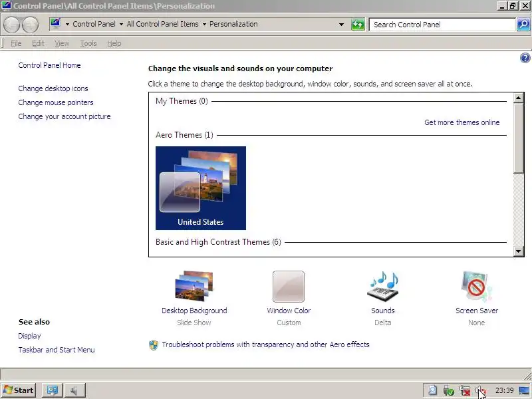
Task: Open Taskbar and Start Menu link
Action: (x=57, y=350)
